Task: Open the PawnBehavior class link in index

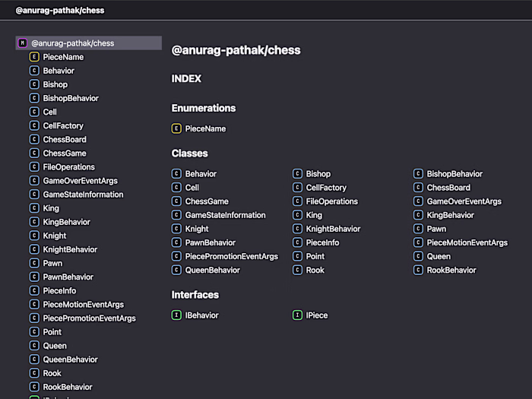Action: coord(211,242)
